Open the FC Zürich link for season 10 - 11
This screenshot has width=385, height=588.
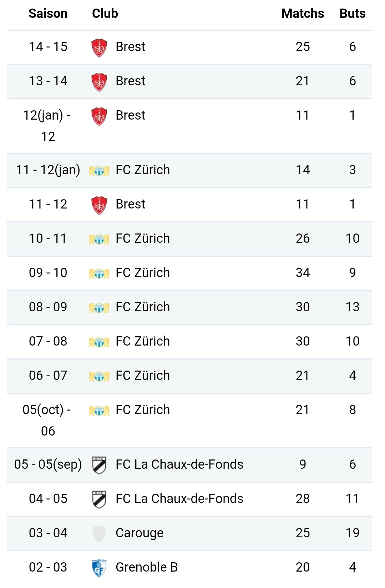click(142, 238)
